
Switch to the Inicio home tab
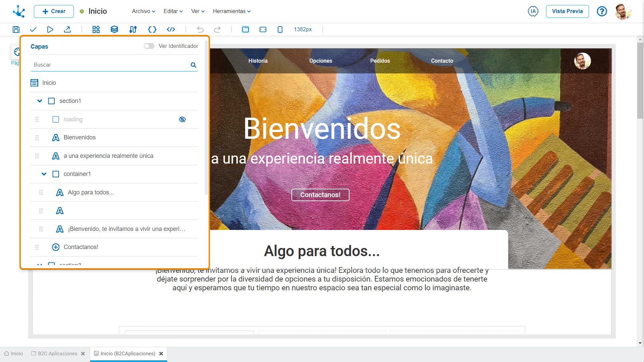pyautogui.click(x=14, y=354)
